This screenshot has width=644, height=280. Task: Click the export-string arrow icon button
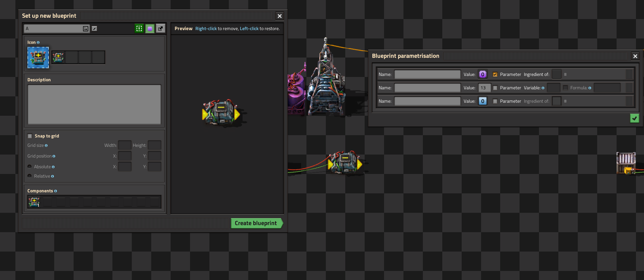[161, 28]
